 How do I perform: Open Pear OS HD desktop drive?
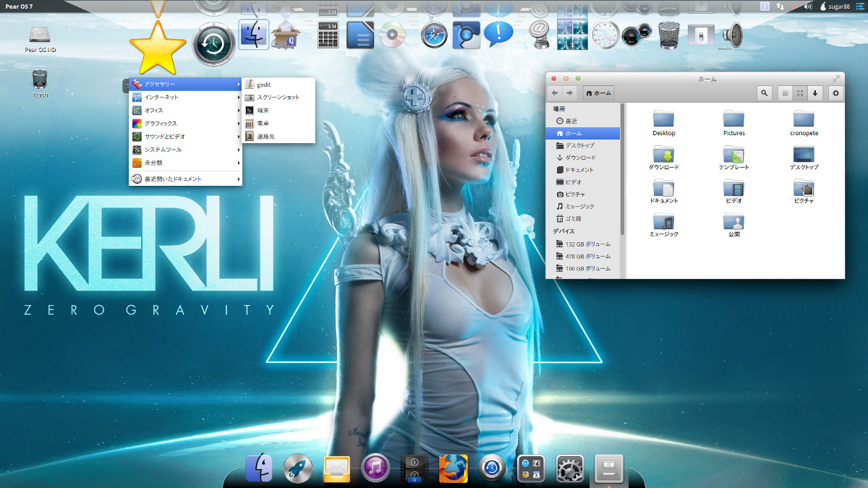pyautogui.click(x=41, y=40)
